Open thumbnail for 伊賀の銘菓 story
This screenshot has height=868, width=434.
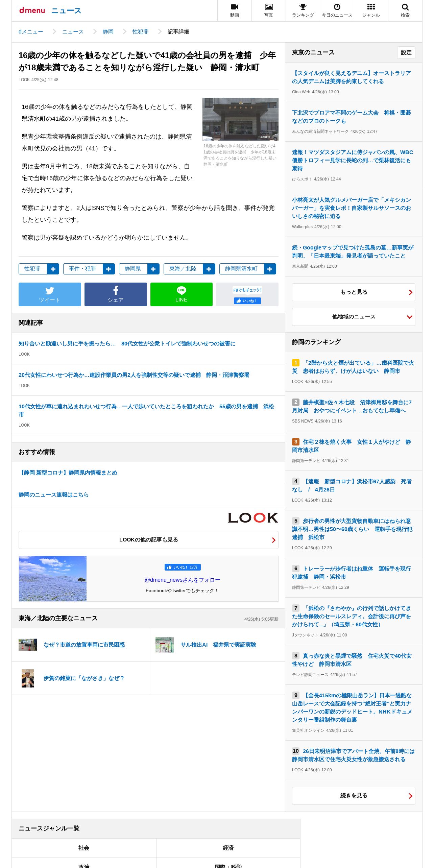(x=28, y=678)
